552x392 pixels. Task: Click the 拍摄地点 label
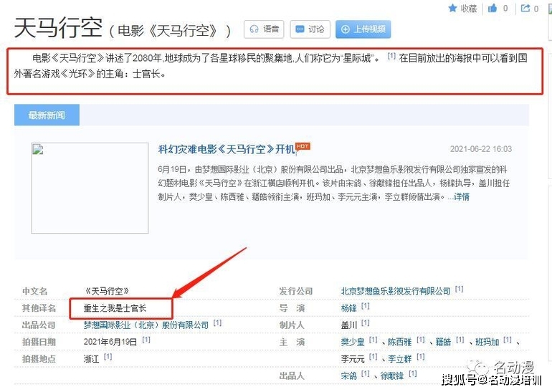39,358
